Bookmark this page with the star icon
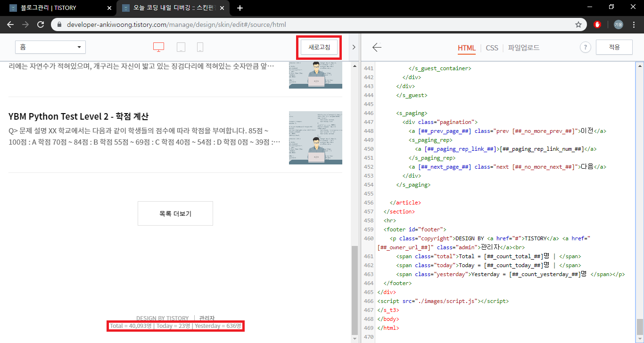Screen dimensions: 644x343 point(578,24)
